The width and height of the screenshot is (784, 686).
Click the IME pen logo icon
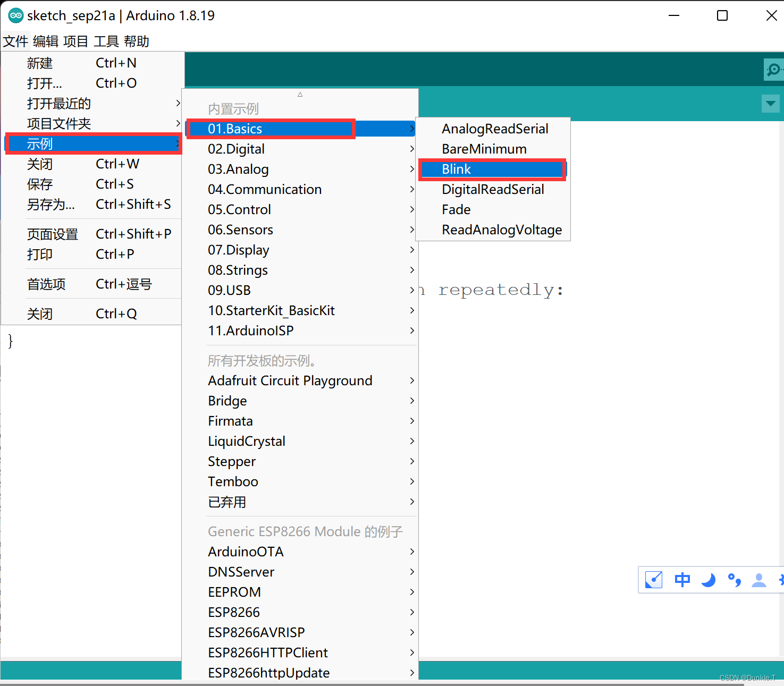click(x=653, y=580)
